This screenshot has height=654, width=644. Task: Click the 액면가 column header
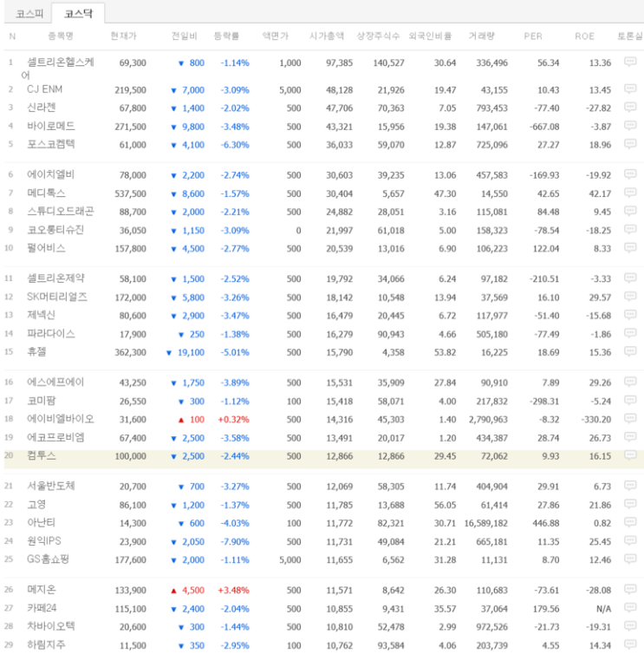coord(275,36)
